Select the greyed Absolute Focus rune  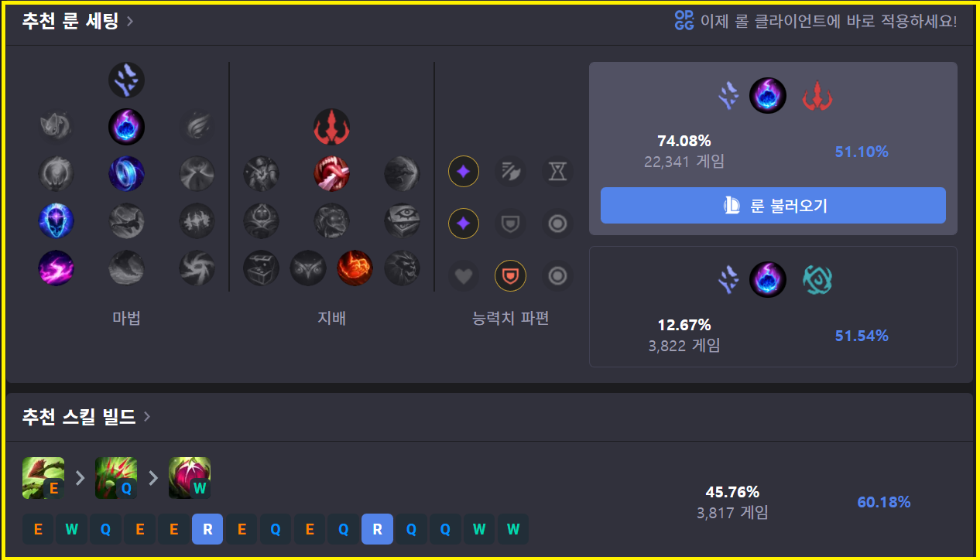pos(197,220)
